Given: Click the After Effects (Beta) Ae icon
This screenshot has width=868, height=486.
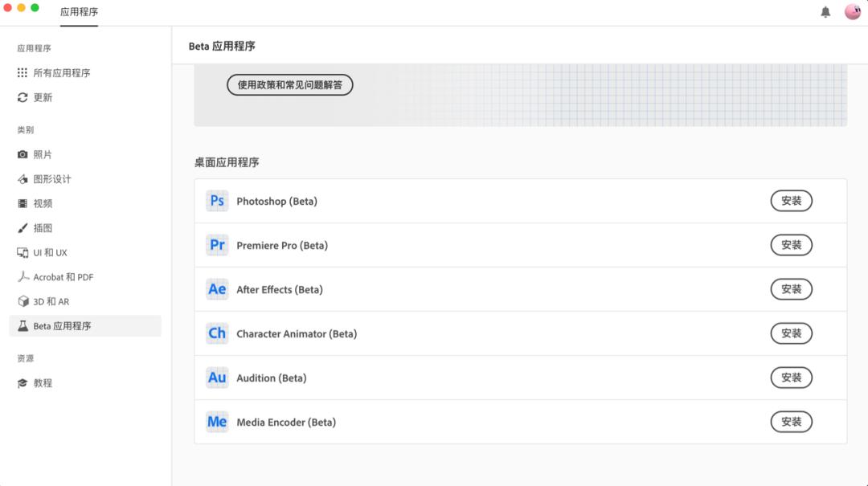Looking at the screenshot, I should (x=217, y=289).
